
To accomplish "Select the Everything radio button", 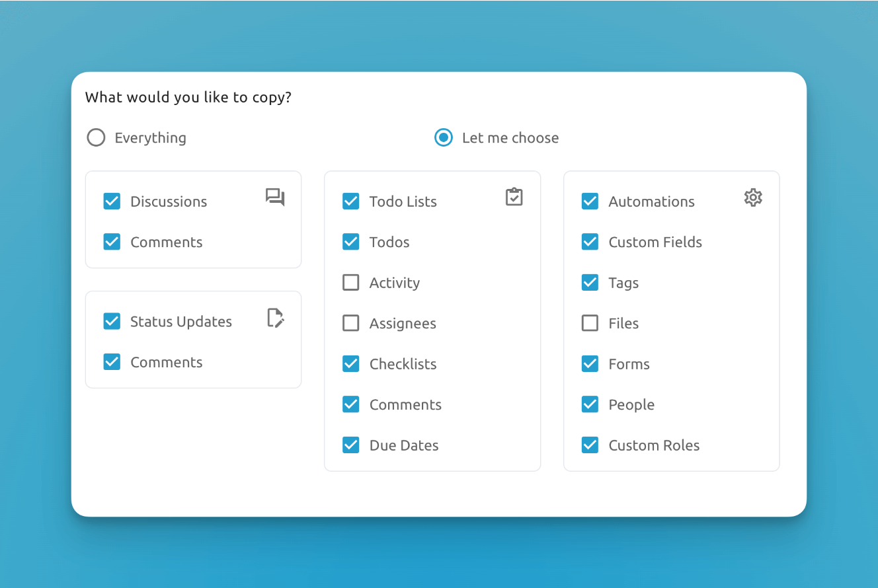I will click(97, 138).
